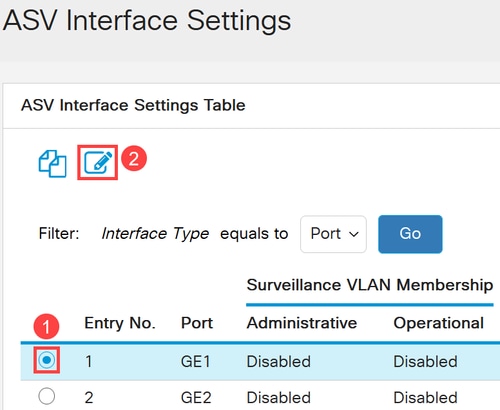Image resolution: width=500 pixels, height=410 pixels.
Task: Click Operational Disabled cell in GE1 row
Action: pyautogui.click(x=425, y=362)
